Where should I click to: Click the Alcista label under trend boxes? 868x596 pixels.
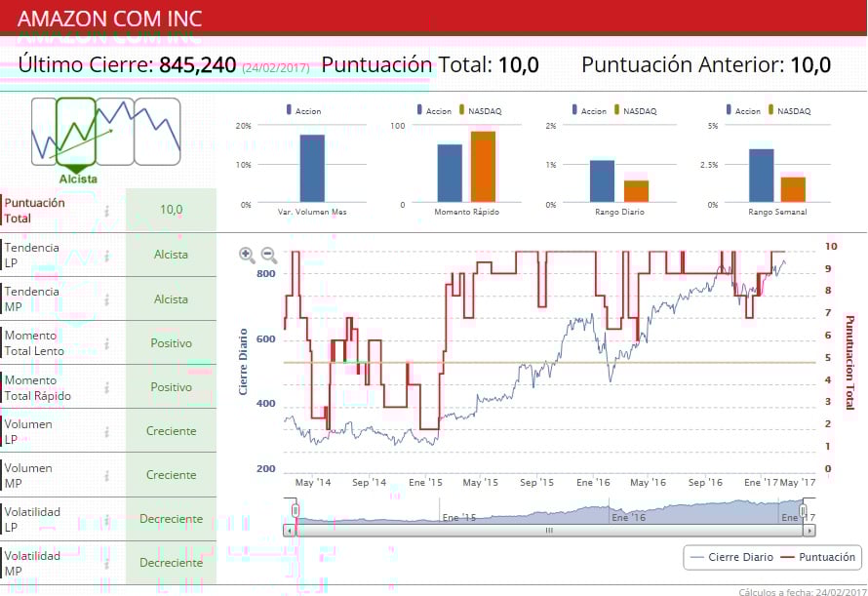point(78,179)
